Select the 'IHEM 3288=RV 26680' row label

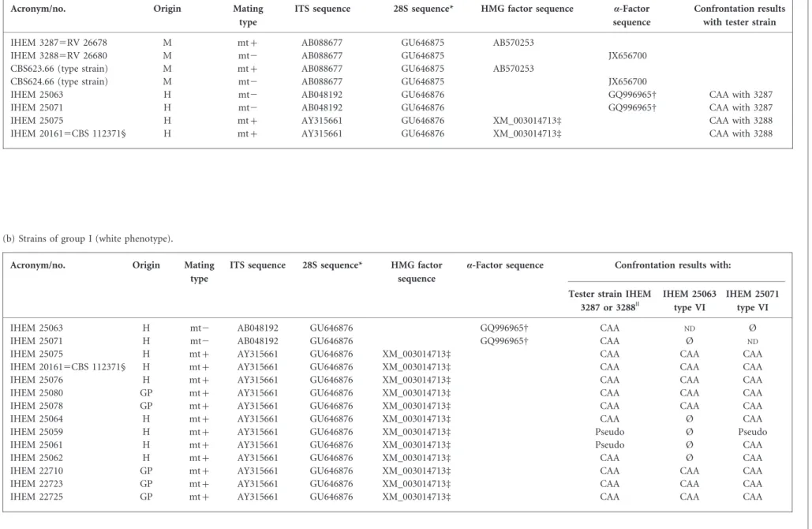(58, 55)
